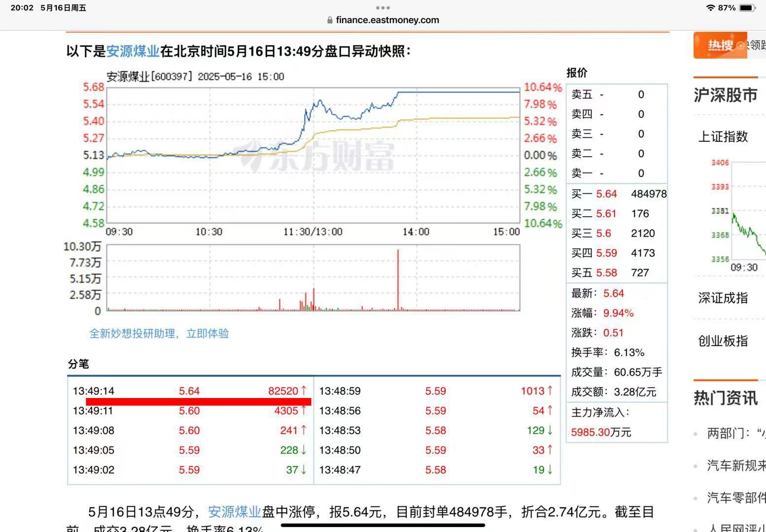
Task: Click the 最新 price value 5.64
Action: 614,294
